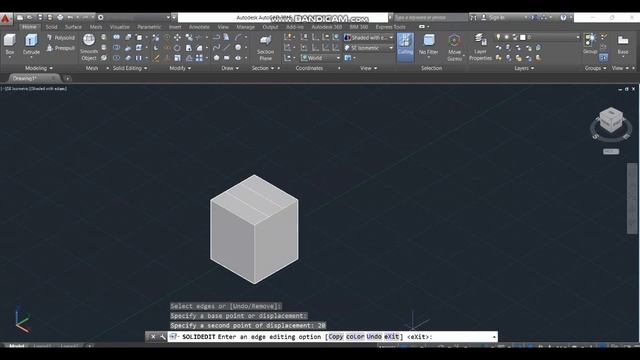
Task: Add a new drawing tab with plus
Action: pos(68,78)
